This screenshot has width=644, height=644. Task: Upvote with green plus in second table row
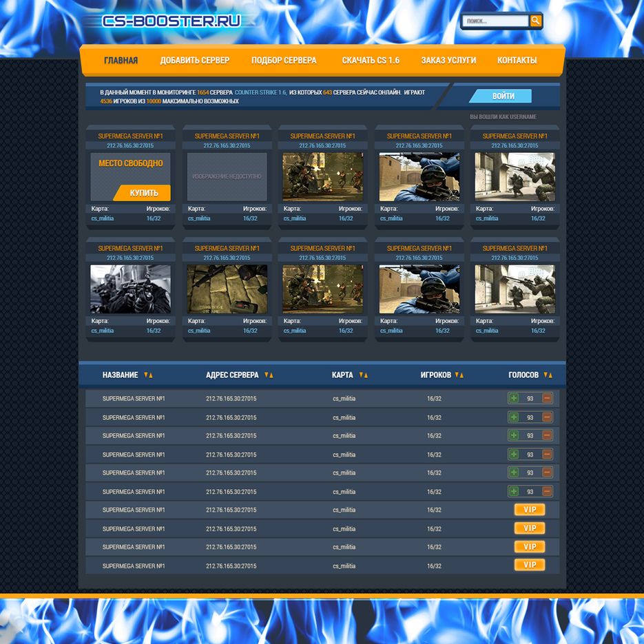(513, 417)
